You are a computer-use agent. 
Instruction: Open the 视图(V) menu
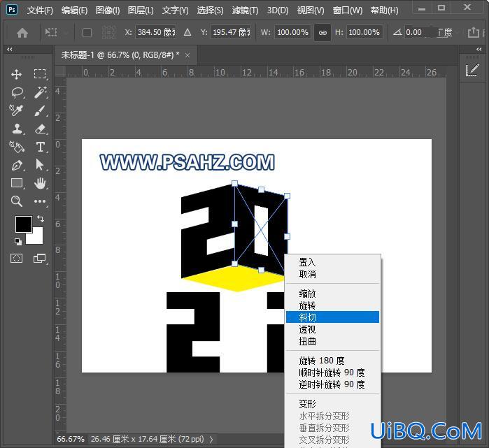click(311, 10)
